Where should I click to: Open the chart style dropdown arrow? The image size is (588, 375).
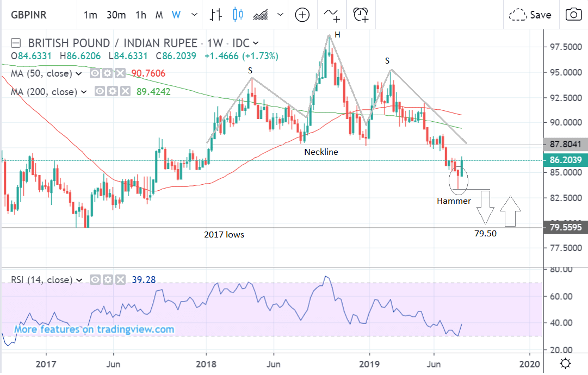pyautogui.click(x=281, y=15)
